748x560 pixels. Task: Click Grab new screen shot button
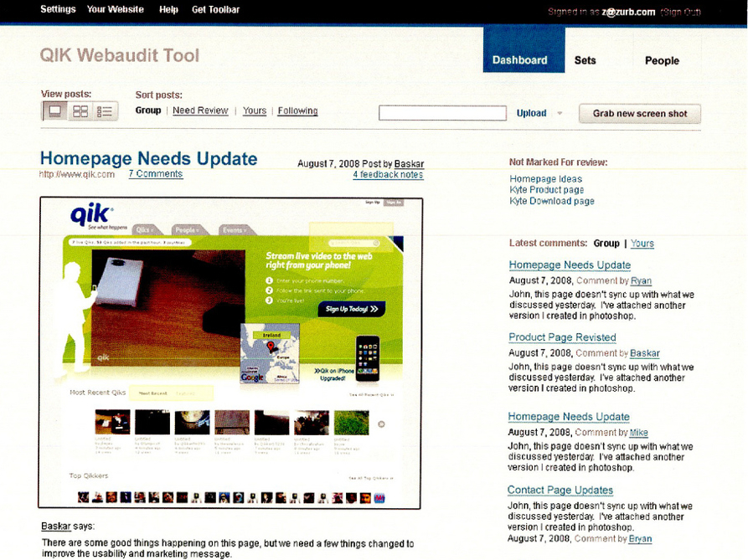point(640,114)
